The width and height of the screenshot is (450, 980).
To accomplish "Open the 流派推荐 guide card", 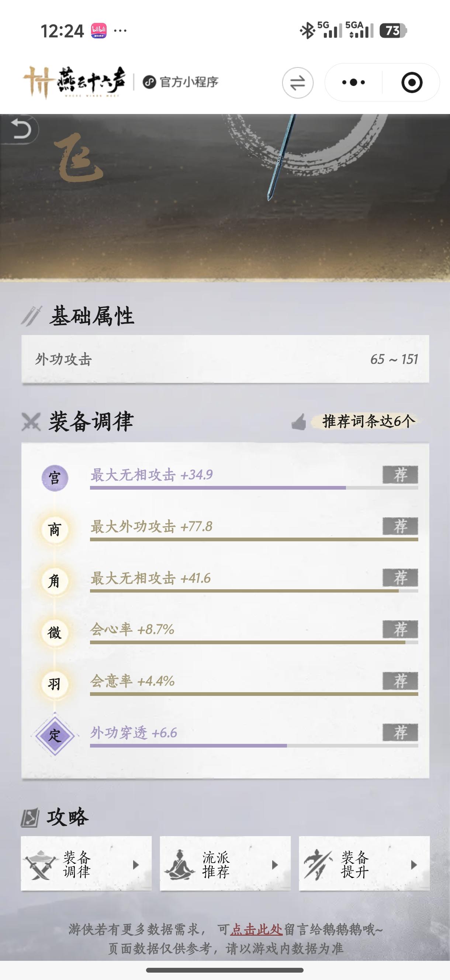I will click(x=225, y=865).
